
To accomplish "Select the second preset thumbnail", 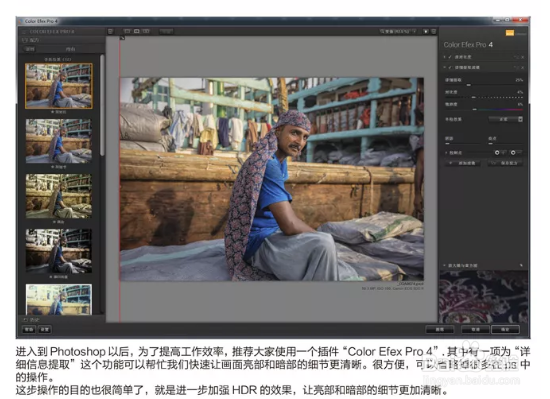I will click(59, 141).
